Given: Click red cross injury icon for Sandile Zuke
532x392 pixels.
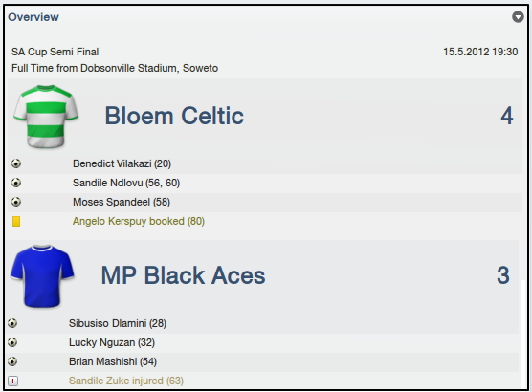Looking at the screenshot, I should [12, 381].
